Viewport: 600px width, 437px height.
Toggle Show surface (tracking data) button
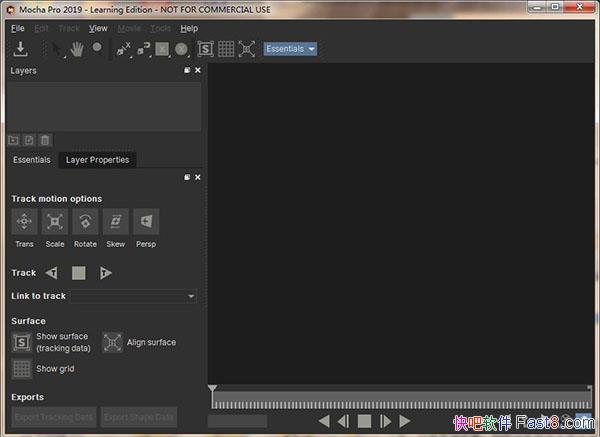21,342
